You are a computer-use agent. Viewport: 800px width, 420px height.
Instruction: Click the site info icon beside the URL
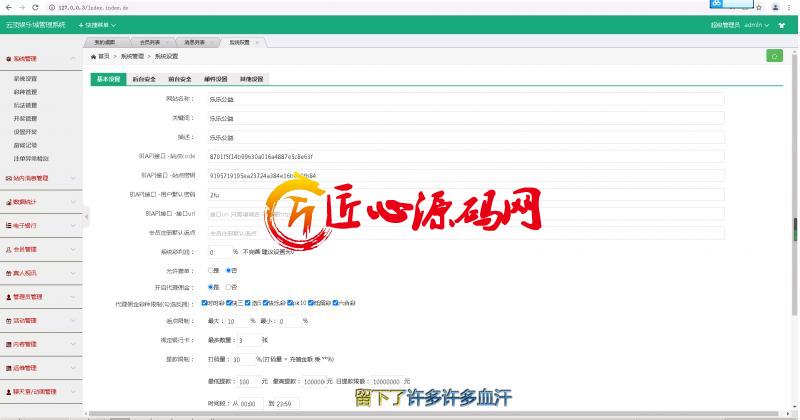(x=52, y=8)
